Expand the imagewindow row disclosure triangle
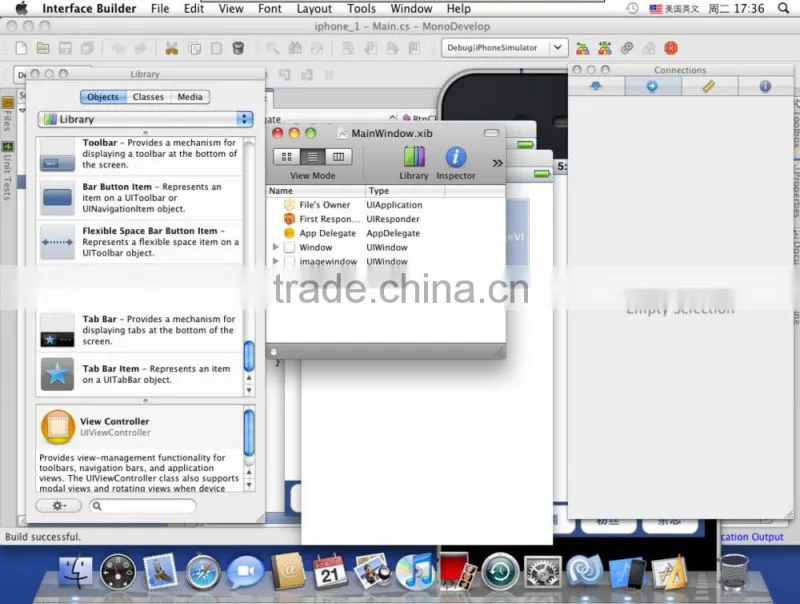Image resolution: width=800 pixels, height=604 pixels. pos(276,261)
